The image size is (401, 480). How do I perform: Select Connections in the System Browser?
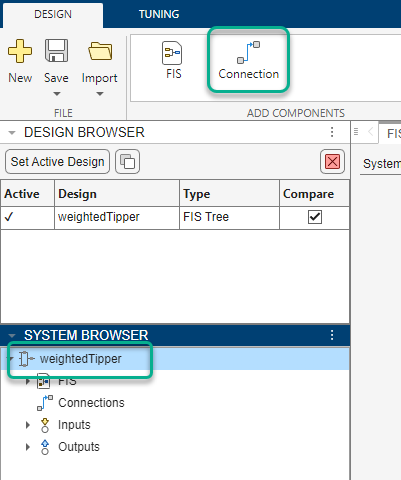(x=91, y=403)
